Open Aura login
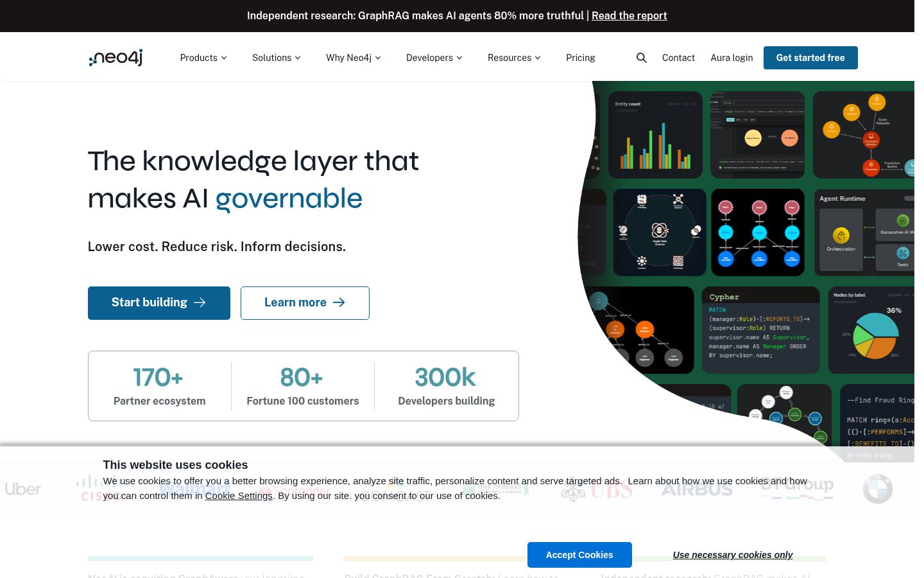This screenshot has height=578, width=924. tap(732, 58)
